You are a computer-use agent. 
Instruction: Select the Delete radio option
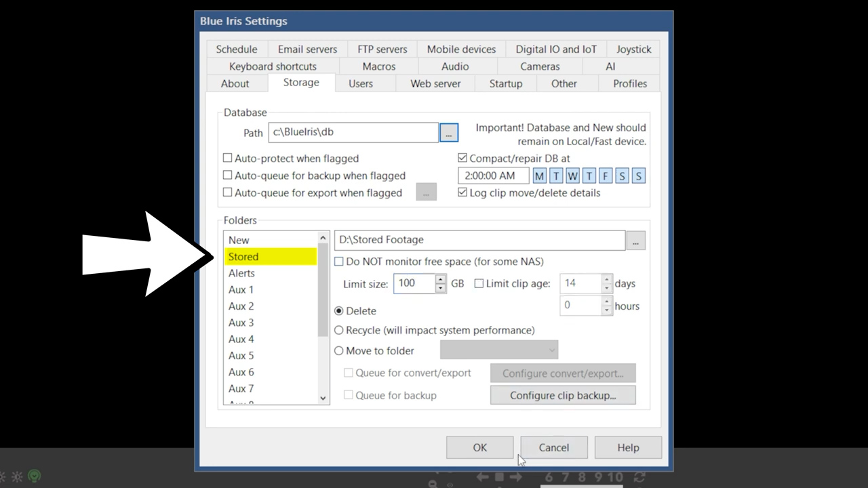click(339, 310)
